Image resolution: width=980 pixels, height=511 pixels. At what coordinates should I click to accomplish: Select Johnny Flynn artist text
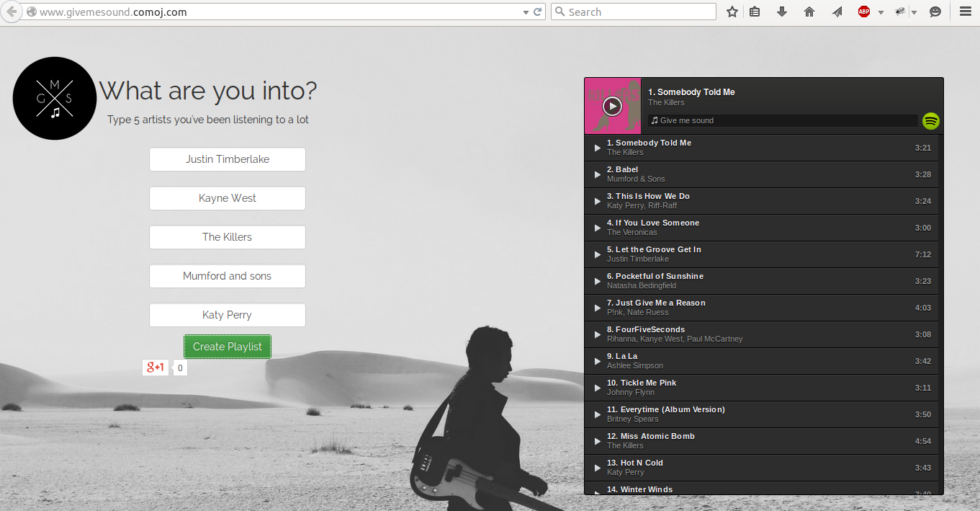(x=631, y=392)
